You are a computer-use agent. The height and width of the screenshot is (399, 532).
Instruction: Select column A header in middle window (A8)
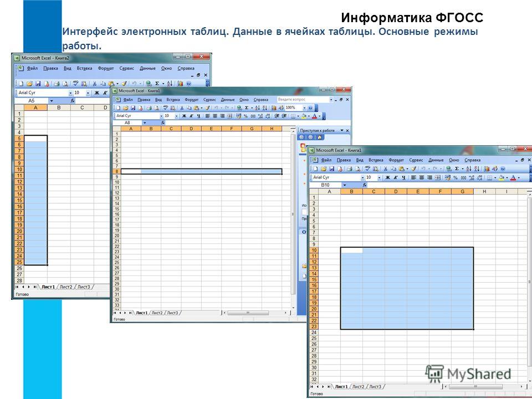[131, 129]
